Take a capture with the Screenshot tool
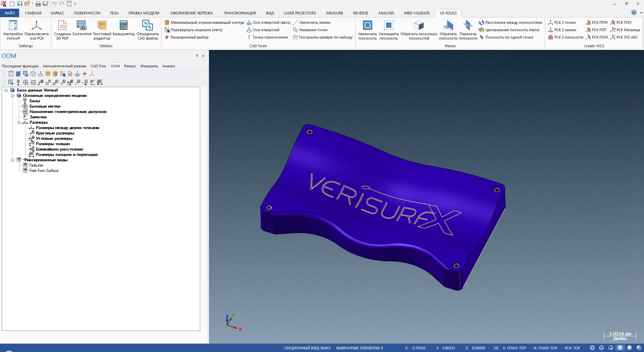The width and height of the screenshot is (644, 352). [82, 28]
